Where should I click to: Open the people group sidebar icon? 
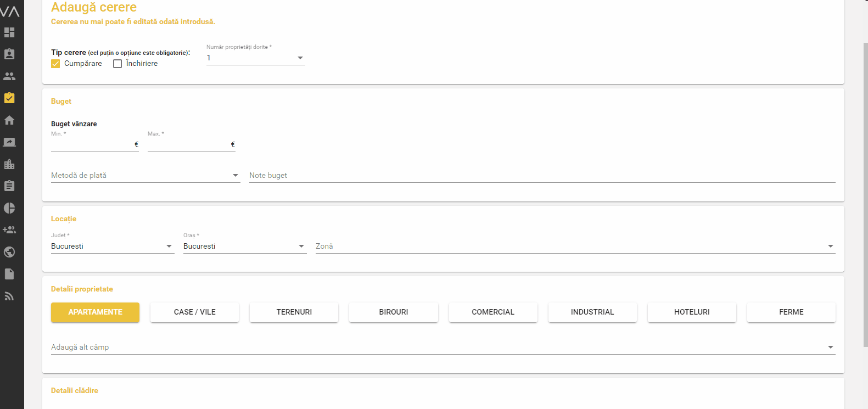click(x=9, y=76)
